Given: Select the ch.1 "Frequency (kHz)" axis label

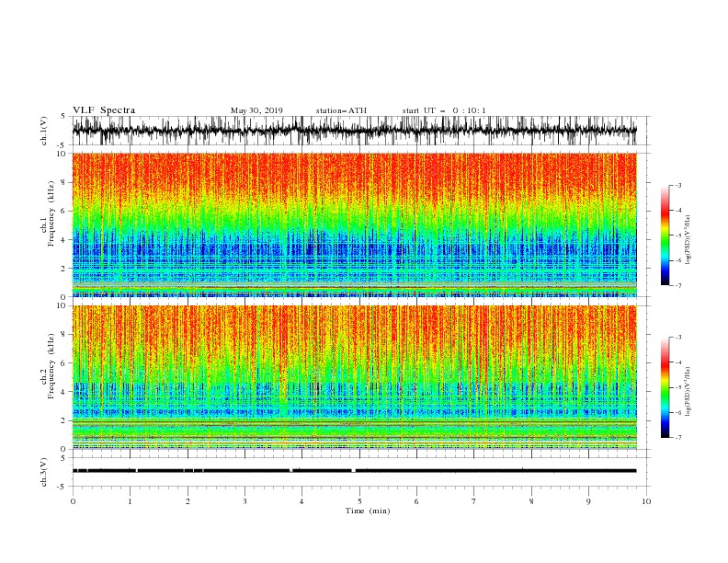Looking at the screenshot, I should tap(51, 214).
